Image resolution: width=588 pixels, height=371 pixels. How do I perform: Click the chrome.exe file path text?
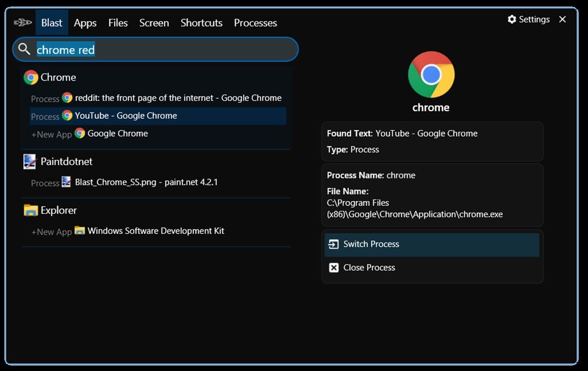pos(415,208)
